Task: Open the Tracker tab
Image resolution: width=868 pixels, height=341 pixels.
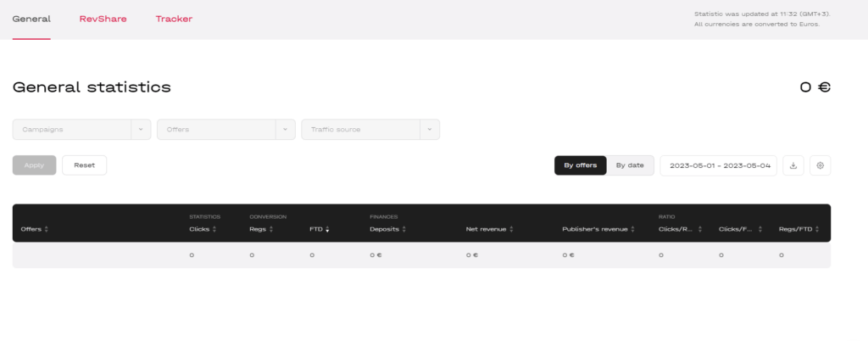Action: (174, 19)
